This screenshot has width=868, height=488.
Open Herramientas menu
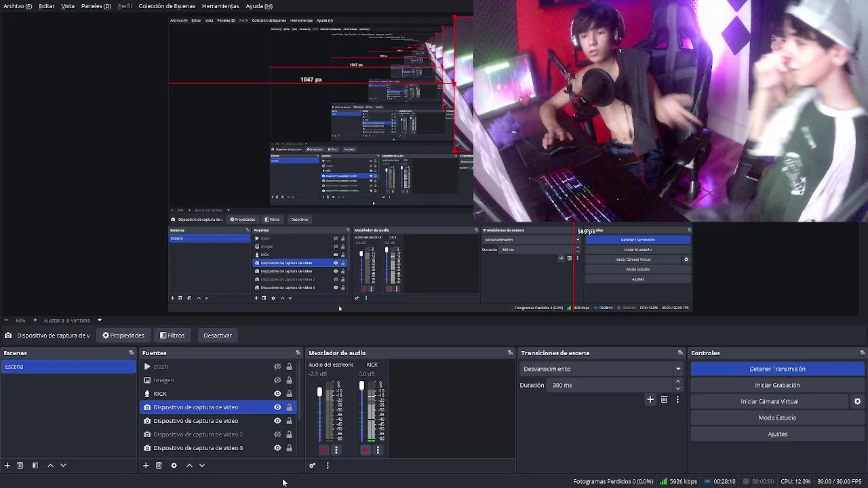point(220,6)
